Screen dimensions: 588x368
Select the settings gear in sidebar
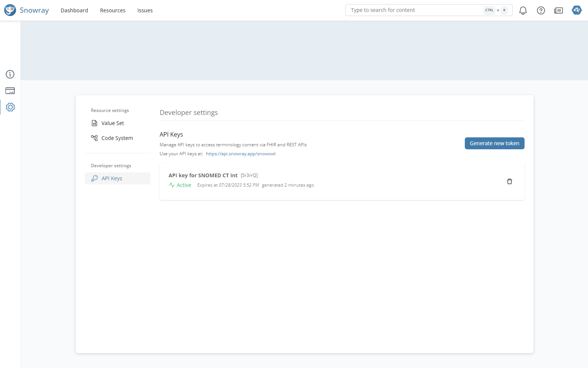click(x=10, y=107)
